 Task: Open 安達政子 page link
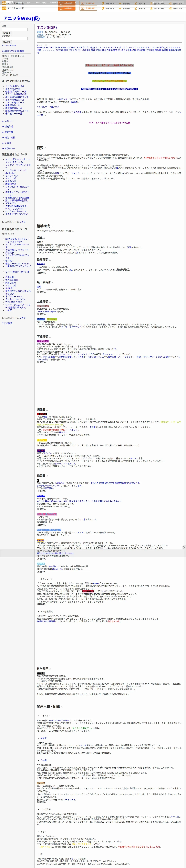pos(9,253)
